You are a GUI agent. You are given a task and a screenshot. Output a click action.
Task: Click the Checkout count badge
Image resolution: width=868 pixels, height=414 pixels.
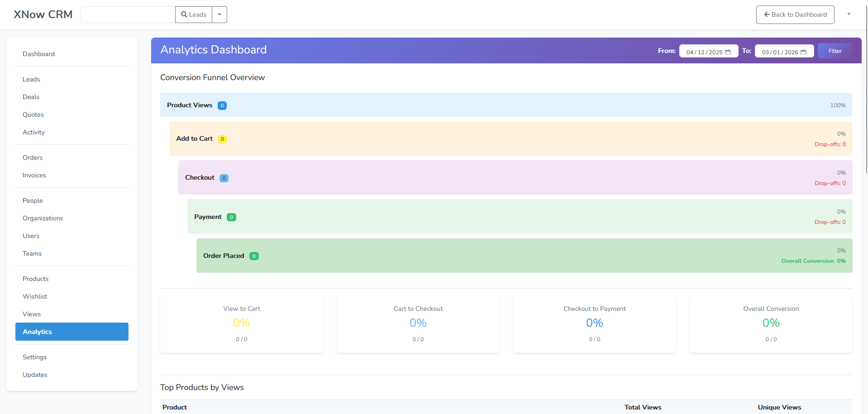224,178
